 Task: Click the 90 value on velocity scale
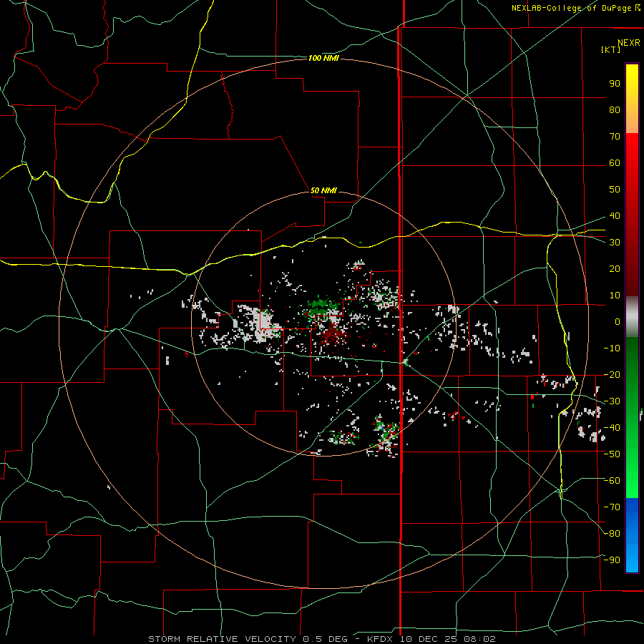click(615, 84)
